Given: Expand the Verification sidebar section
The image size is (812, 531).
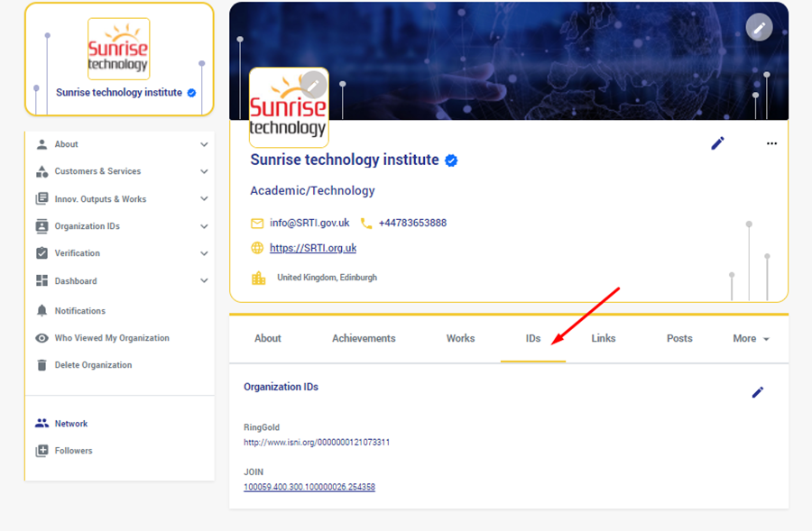Looking at the screenshot, I should [204, 253].
